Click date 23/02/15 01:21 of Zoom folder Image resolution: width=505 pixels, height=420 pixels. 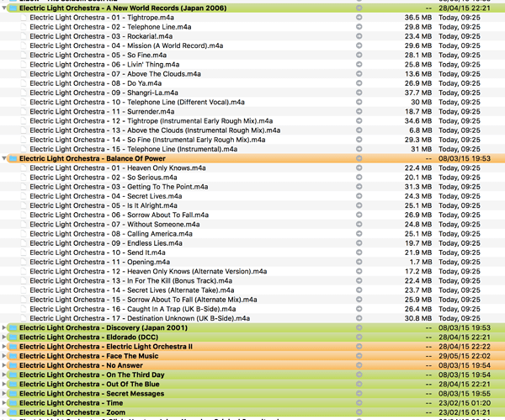click(465, 412)
